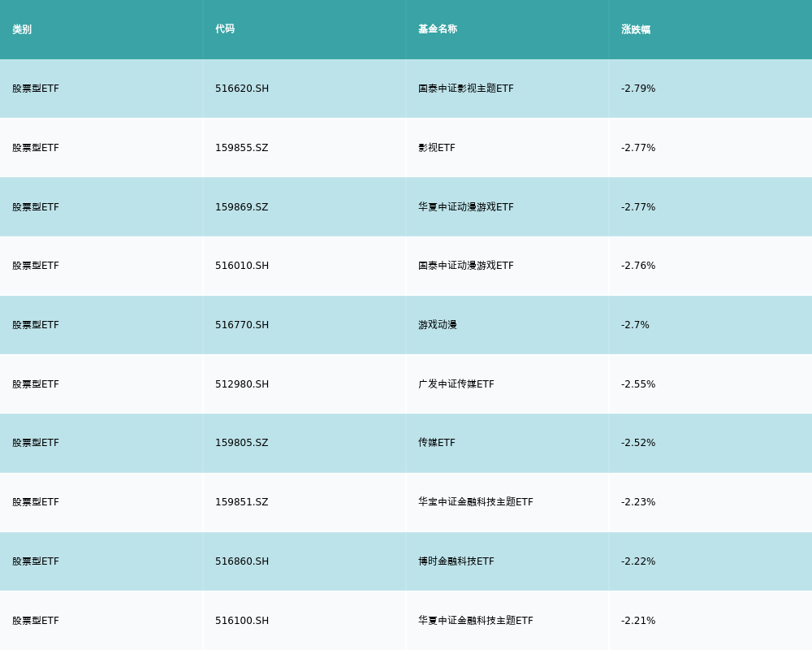812x650 pixels.
Task: Select fund name 华夏中证动漫游戏ETF
Action: (x=466, y=207)
